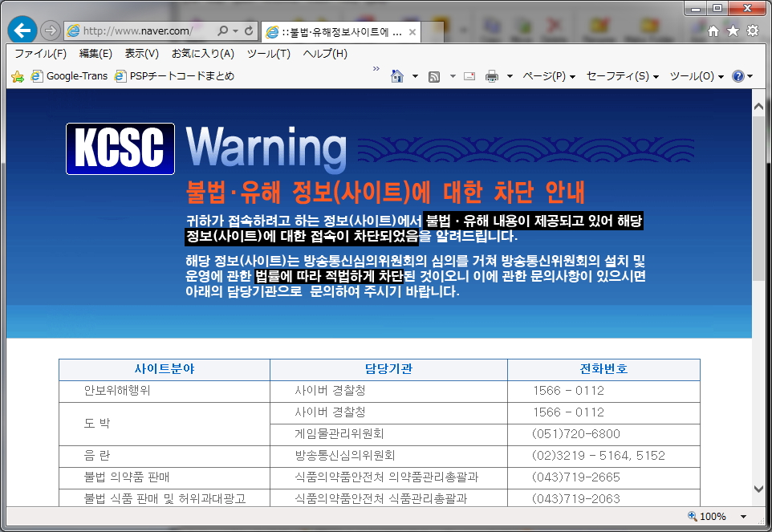Close the Internet Explorer window

point(747,8)
